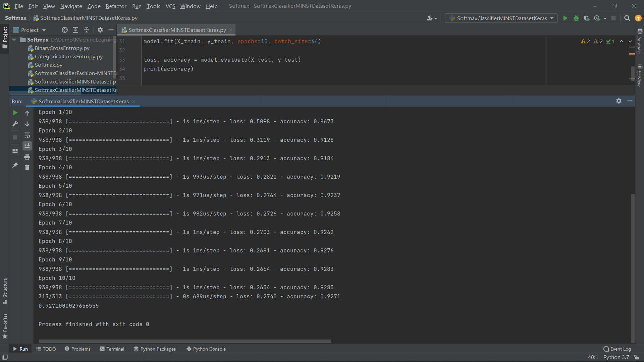The width and height of the screenshot is (644, 362).
Task: Start debugging with the bug icon
Action: click(x=577, y=18)
